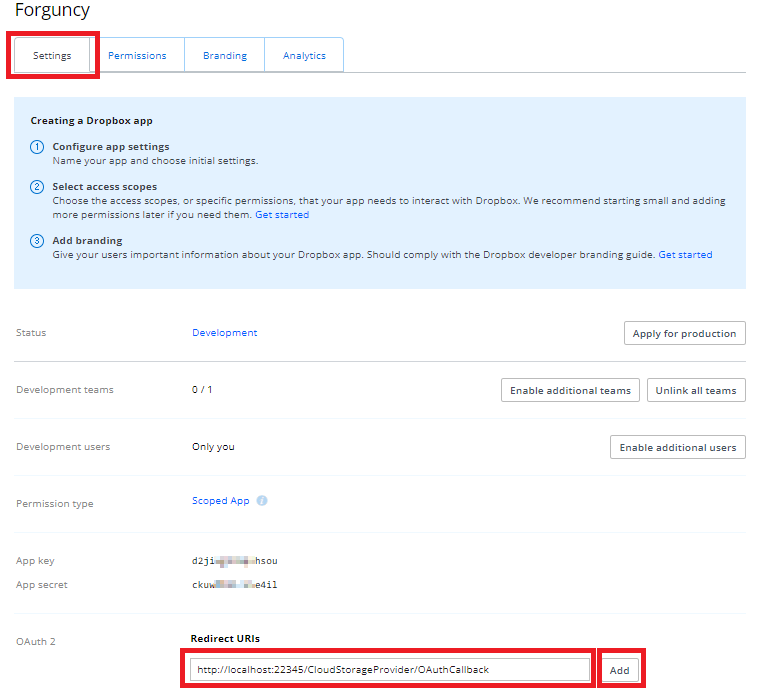
Task: Focus the Redirect URIs input field
Action: 390,670
